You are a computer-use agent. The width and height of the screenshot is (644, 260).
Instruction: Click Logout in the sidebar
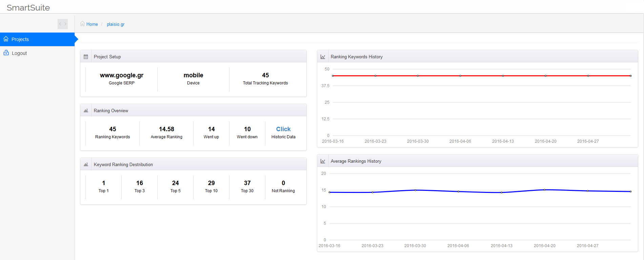(x=19, y=53)
